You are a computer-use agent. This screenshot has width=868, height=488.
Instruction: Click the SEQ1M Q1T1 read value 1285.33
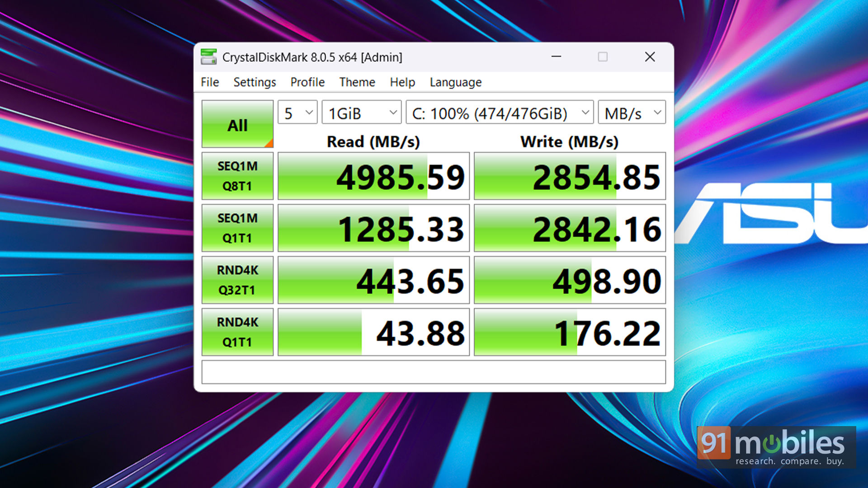coord(373,228)
